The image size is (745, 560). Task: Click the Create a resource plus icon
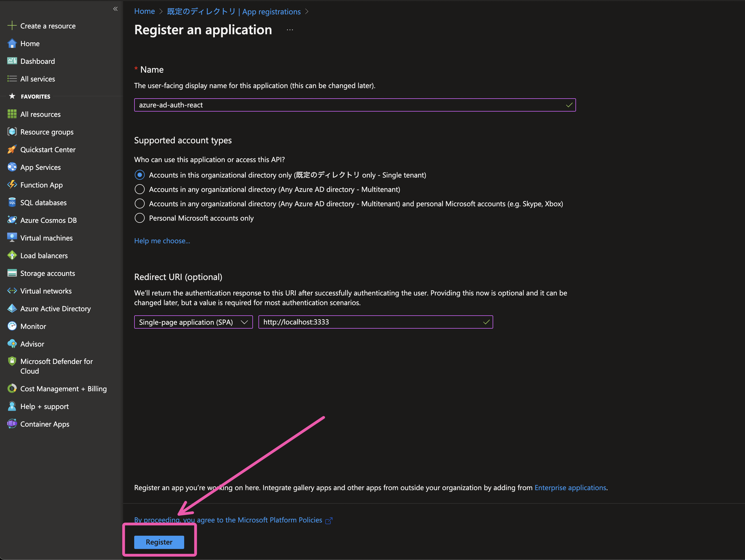point(12,26)
